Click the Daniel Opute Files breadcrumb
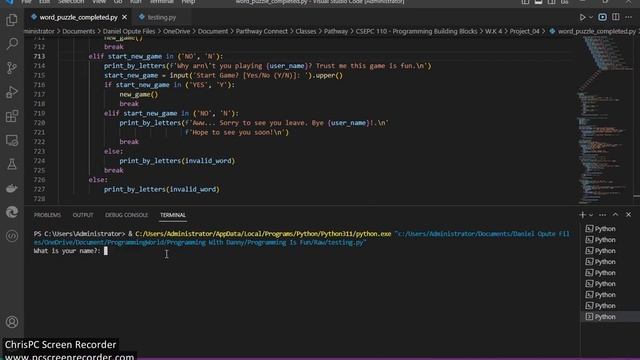The height and width of the screenshot is (360, 640). coord(129,31)
